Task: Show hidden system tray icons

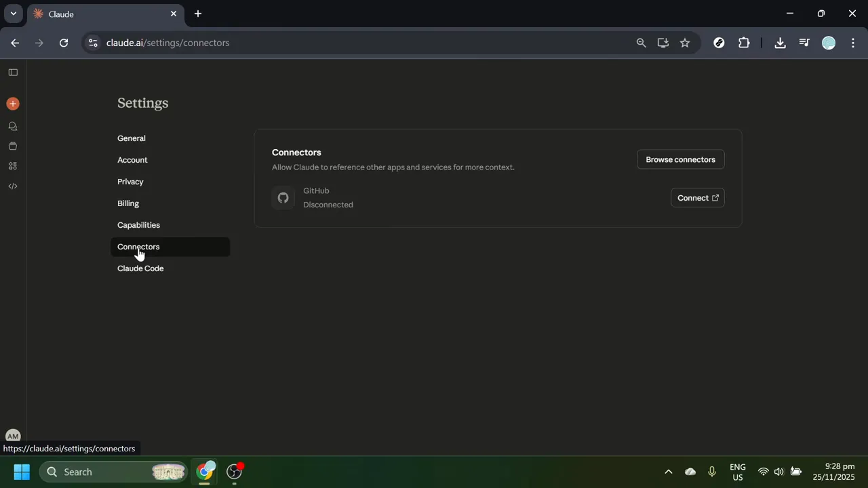Action: point(668,472)
